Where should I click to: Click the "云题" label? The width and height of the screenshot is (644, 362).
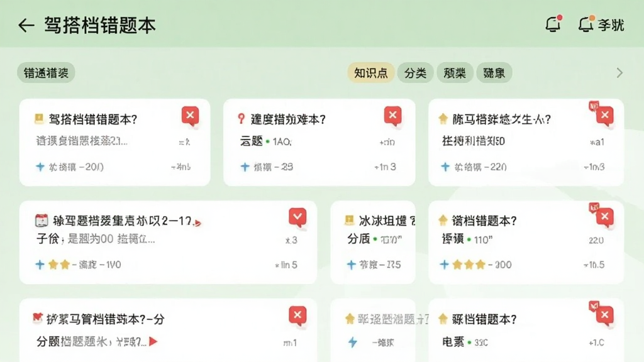click(x=252, y=141)
